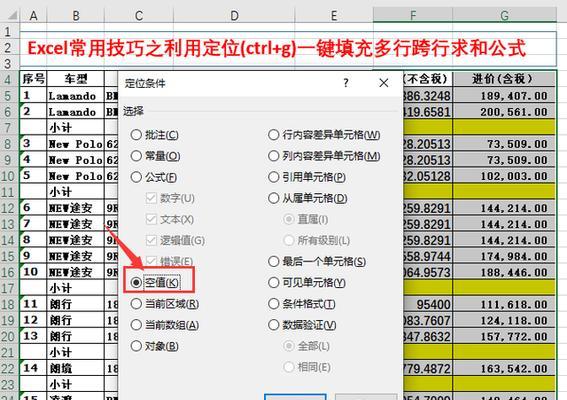Pick the 当前数组(A) radio option
This screenshot has height=400, width=567.
(165, 325)
